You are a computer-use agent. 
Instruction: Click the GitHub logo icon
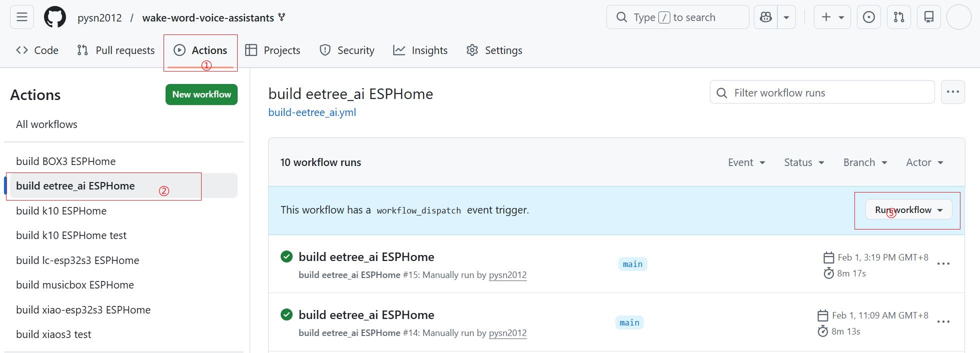coord(55,17)
